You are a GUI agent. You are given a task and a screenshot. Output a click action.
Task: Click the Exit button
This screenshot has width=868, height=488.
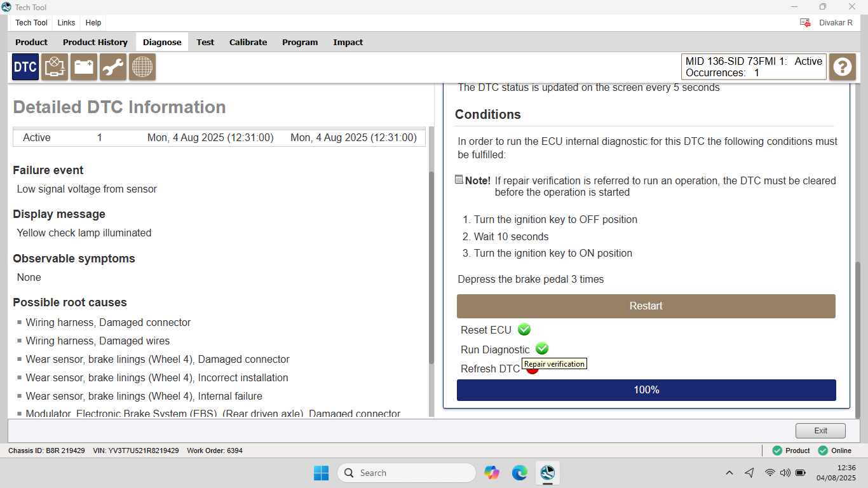pyautogui.click(x=820, y=430)
